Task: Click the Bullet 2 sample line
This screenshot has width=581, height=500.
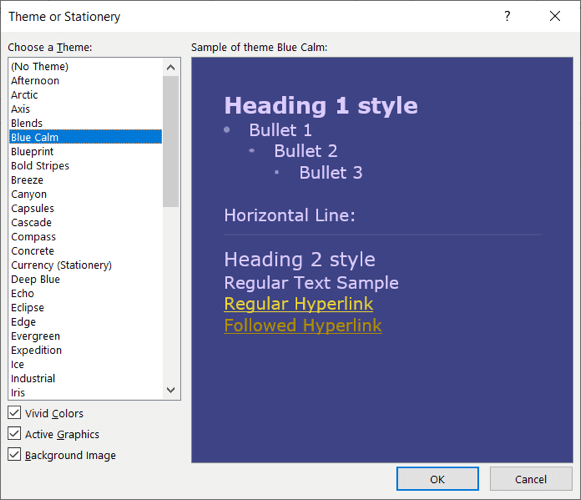Action: 306,151
